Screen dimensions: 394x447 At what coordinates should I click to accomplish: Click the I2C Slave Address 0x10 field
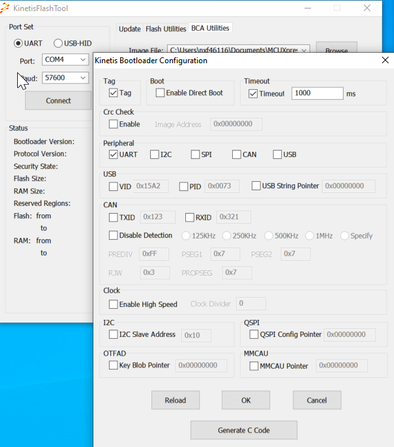196,335
